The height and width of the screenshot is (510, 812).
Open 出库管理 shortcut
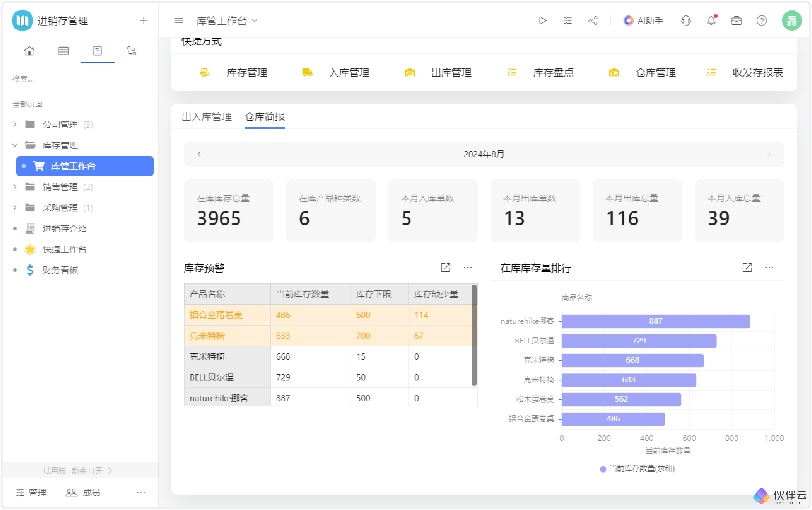point(438,72)
